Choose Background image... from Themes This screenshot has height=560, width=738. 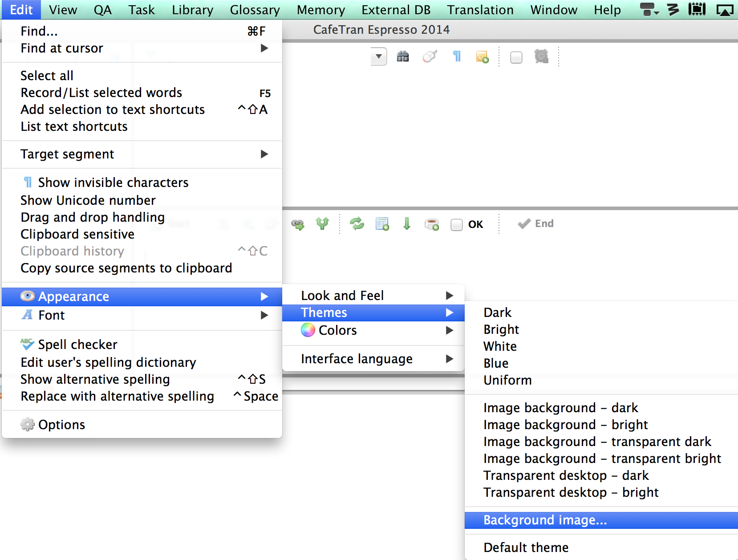coord(545,520)
